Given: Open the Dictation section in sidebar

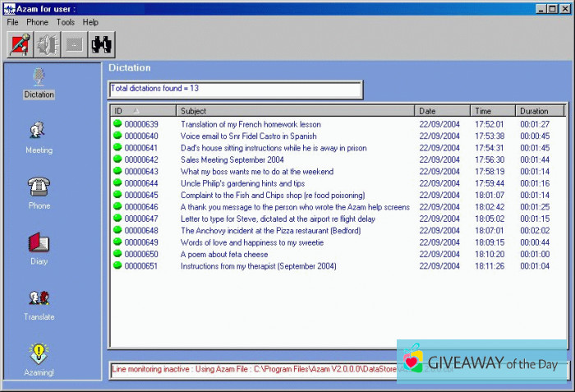Looking at the screenshot, I should click(39, 81).
